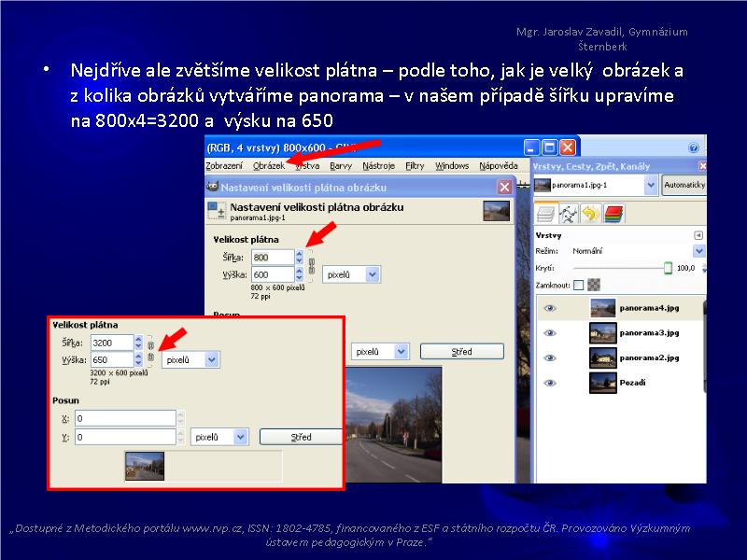Click the blue help icon in title bar
Screen dimensions: 747x560
(694, 148)
